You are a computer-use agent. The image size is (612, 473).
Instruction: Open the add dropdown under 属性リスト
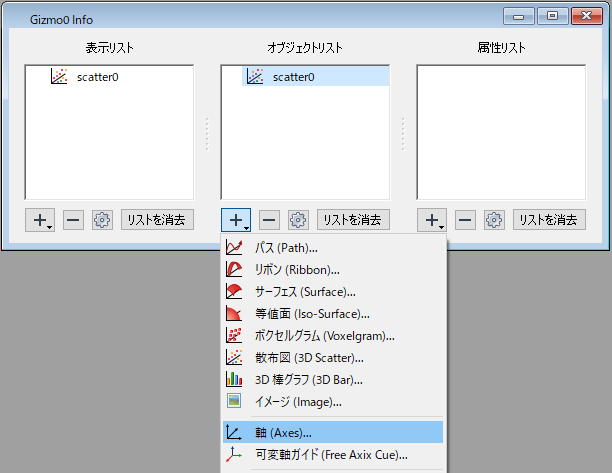pos(432,220)
